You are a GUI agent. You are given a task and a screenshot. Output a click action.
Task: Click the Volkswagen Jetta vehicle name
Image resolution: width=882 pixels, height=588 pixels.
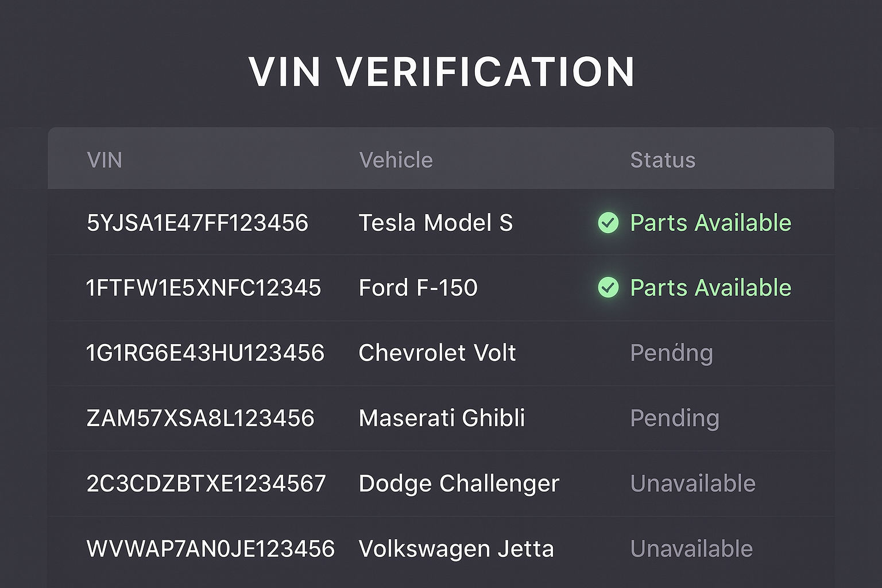tap(456, 549)
